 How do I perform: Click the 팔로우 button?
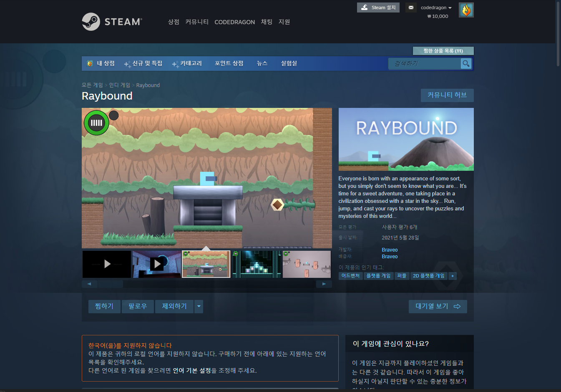(138, 306)
